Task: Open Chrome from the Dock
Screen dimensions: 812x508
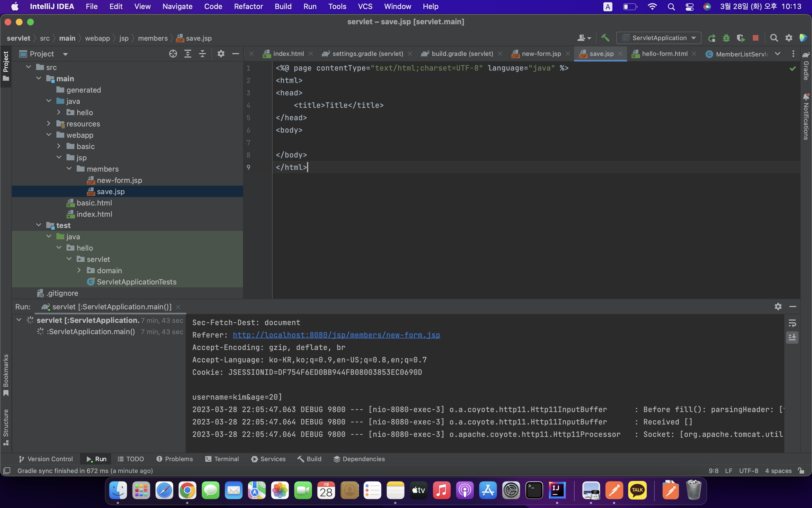Action: tap(187, 490)
